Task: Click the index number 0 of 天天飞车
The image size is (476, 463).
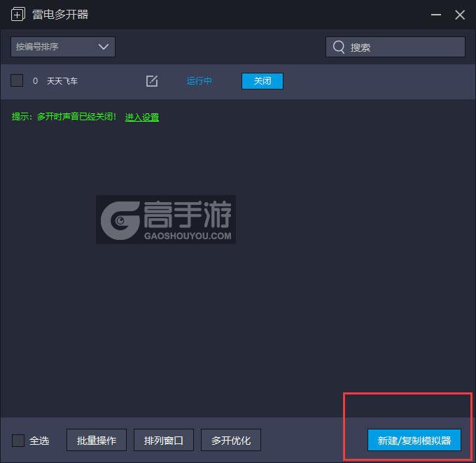Action: pyautogui.click(x=35, y=81)
